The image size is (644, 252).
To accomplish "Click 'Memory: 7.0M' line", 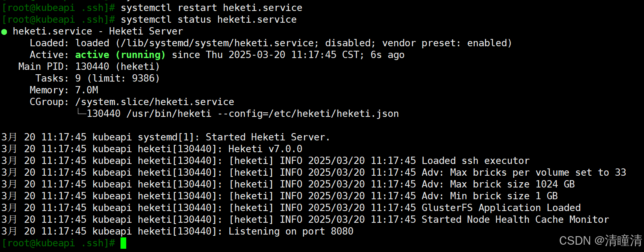I will coord(64,90).
